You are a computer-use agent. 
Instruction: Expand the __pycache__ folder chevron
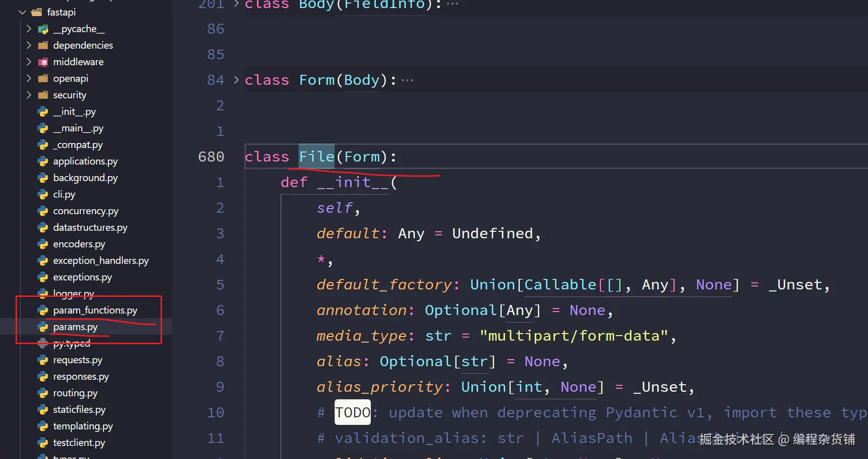pyautogui.click(x=29, y=29)
